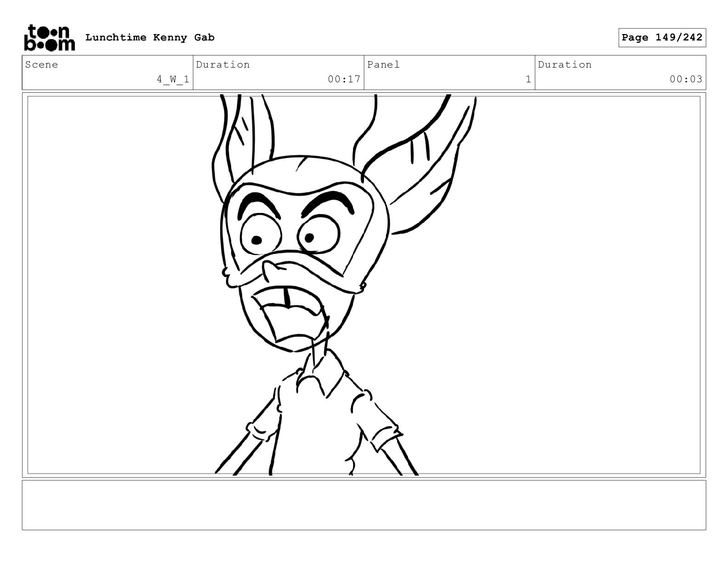Select scene number '4_W_1'
The image size is (728, 563).
tap(173, 79)
